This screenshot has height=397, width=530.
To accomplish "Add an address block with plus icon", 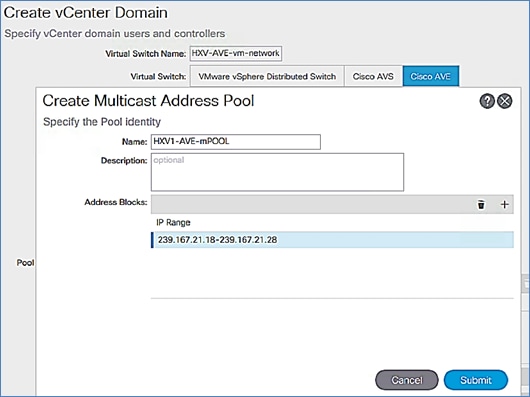I will coord(504,204).
